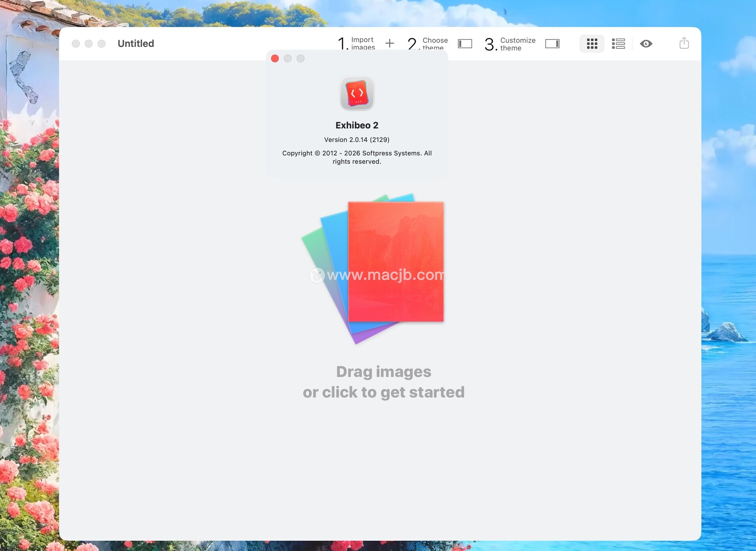
Task: Click the plus icon to import images
Action: (x=389, y=43)
